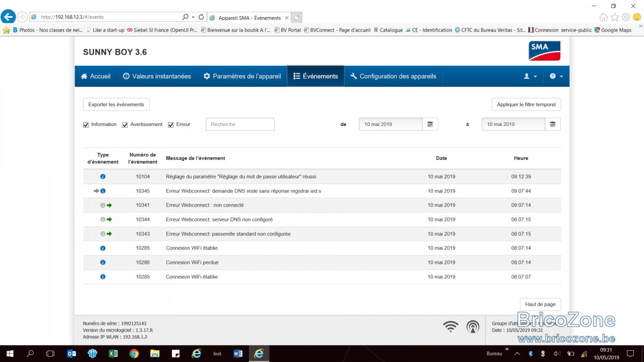Click the smiley feedback icon
Image resolution: width=644 pixels, height=362 pixels.
[x=636, y=17]
